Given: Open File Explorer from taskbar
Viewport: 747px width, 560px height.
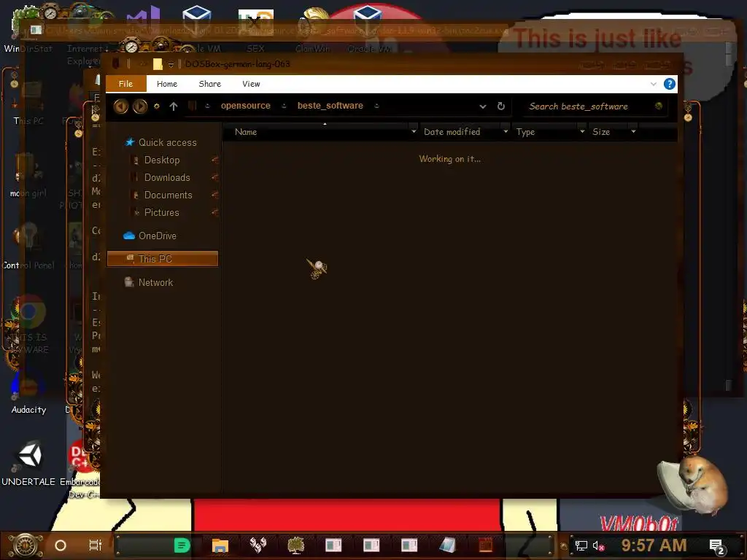Looking at the screenshot, I should click(x=220, y=545).
